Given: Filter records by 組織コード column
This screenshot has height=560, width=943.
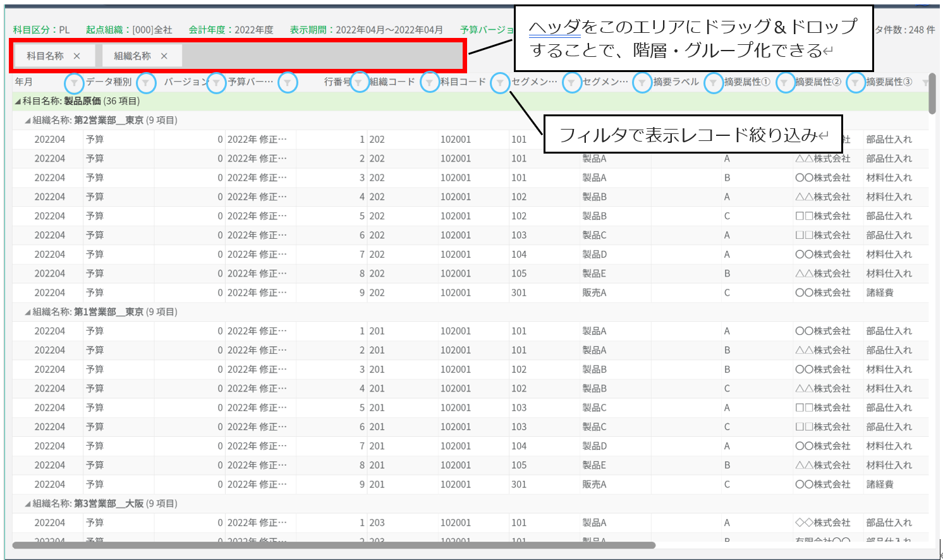Looking at the screenshot, I should [x=430, y=83].
